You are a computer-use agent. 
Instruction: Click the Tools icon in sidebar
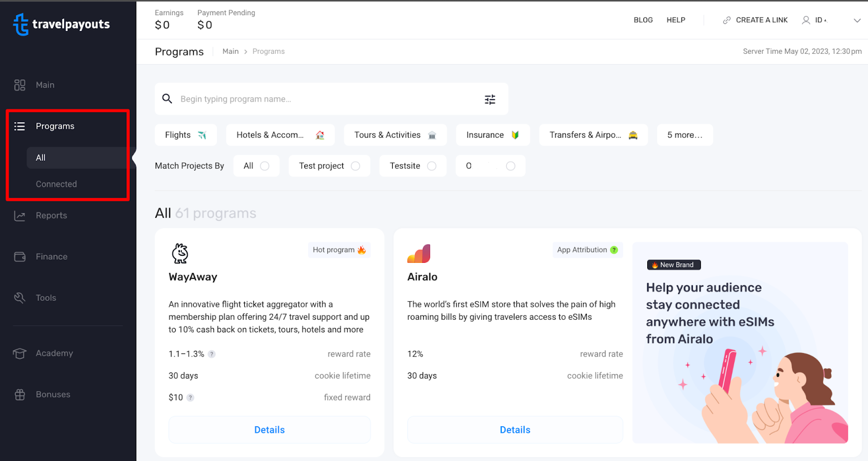tap(20, 298)
